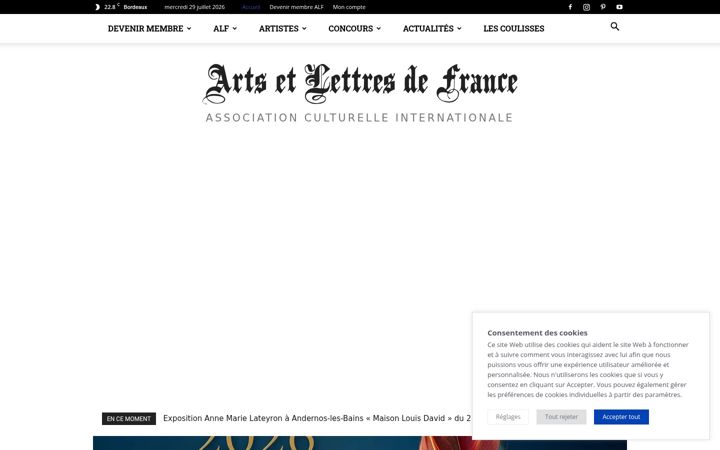This screenshot has width=720, height=450.
Task: Open the YouTube social icon
Action: (x=619, y=7)
